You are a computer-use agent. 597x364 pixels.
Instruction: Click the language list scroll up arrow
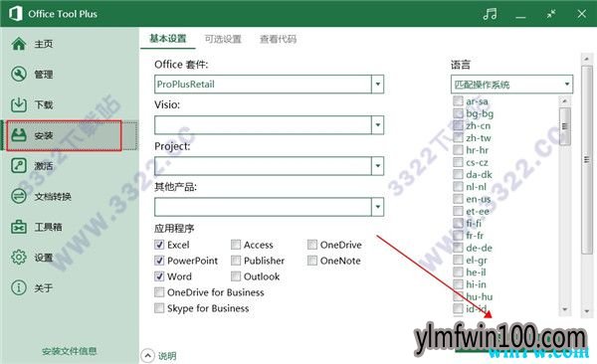point(564,101)
